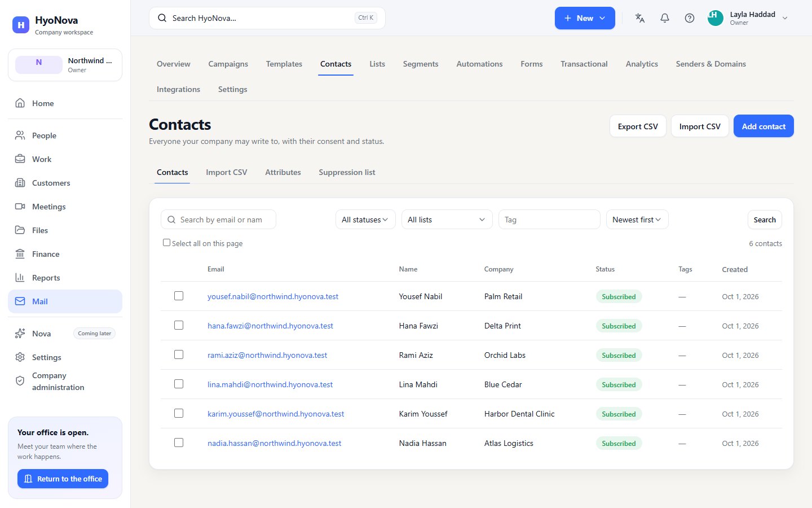Image resolution: width=812 pixels, height=508 pixels.
Task: Click the Mail envelope icon
Action: coord(20,301)
